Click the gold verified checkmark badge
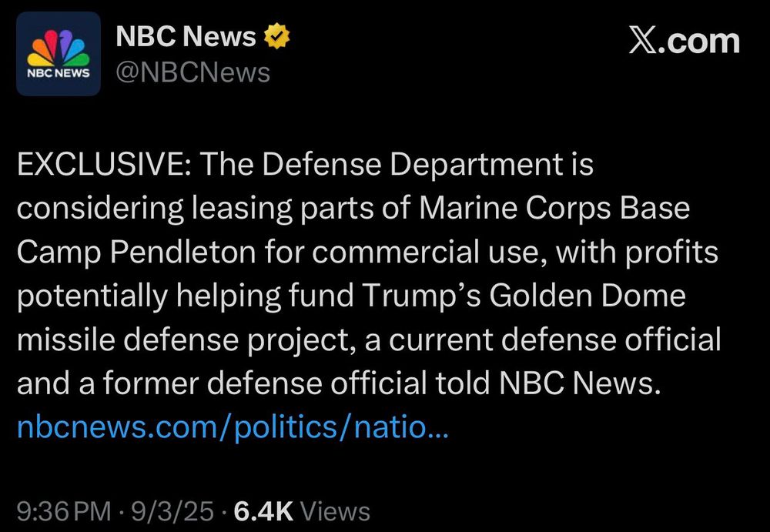 click(276, 36)
